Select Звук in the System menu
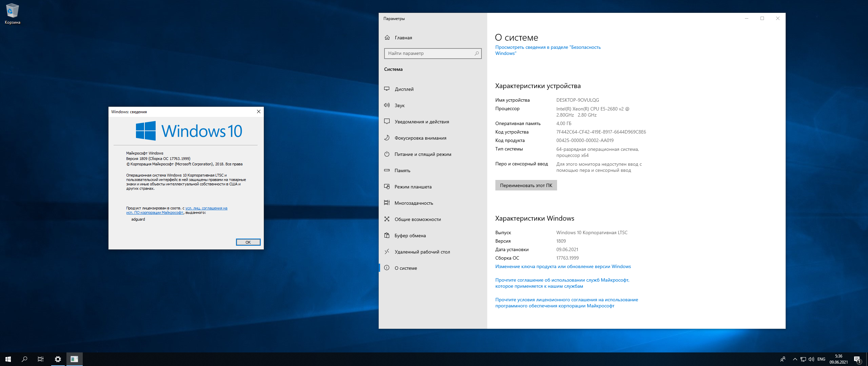Screen dimensions: 868x366 (433, 105)
